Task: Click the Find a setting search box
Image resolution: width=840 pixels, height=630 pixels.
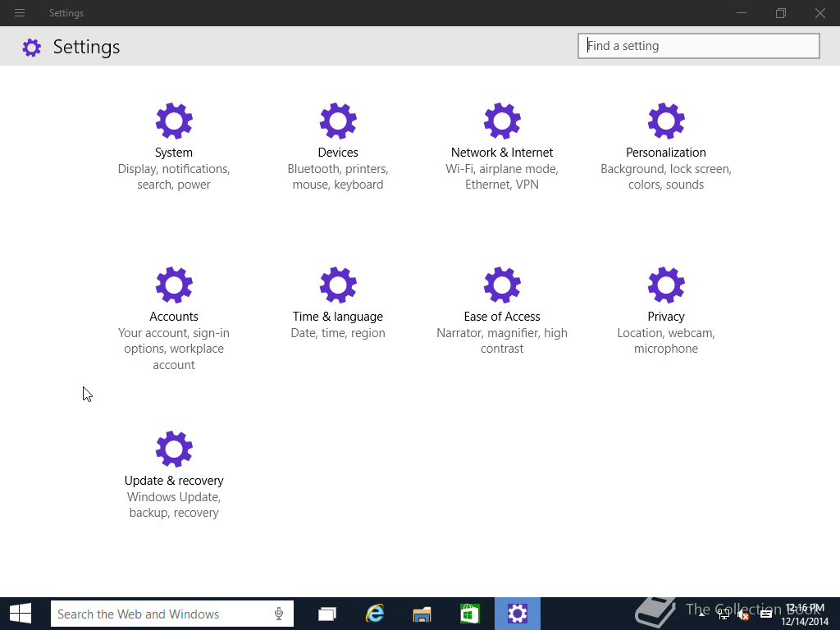Action: [x=699, y=46]
